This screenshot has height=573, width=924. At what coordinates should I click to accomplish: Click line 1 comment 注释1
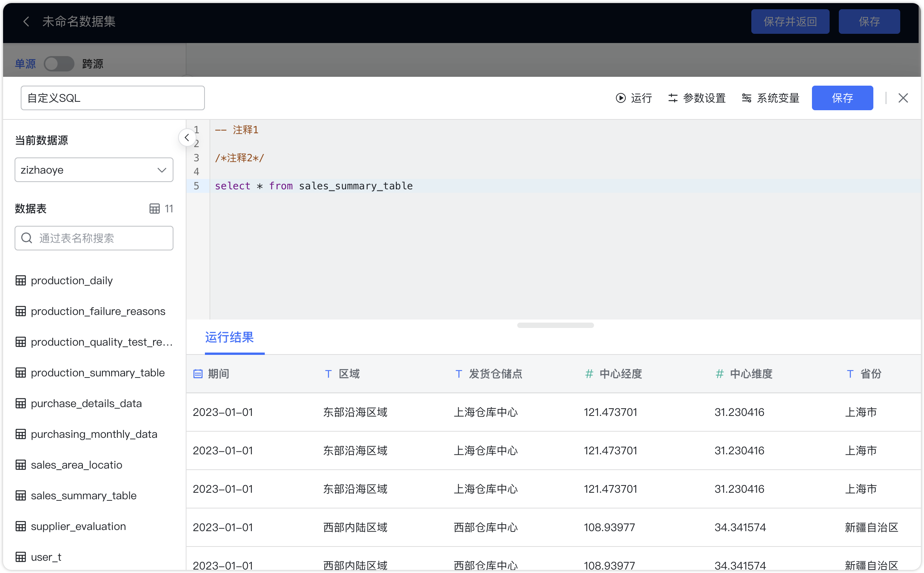click(237, 130)
